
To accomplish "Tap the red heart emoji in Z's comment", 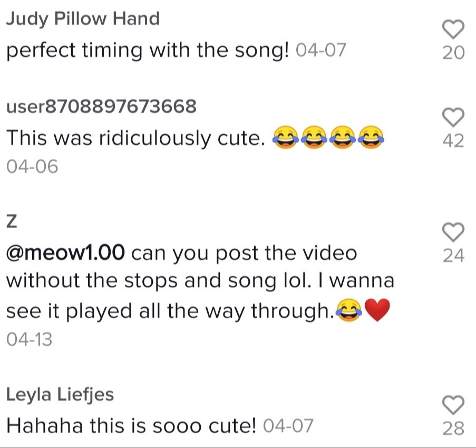I will coord(377,310).
